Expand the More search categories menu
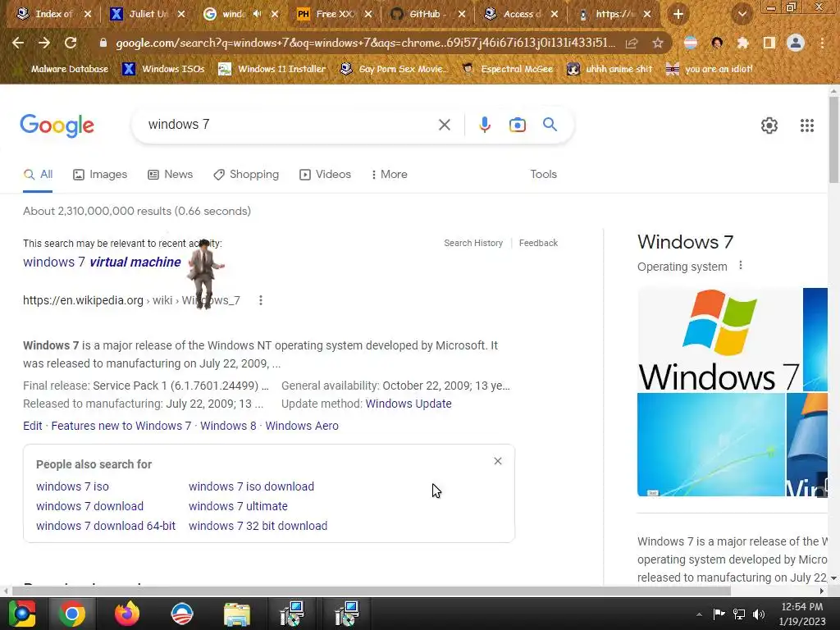Viewport: 840px width, 630px height. coord(390,175)
